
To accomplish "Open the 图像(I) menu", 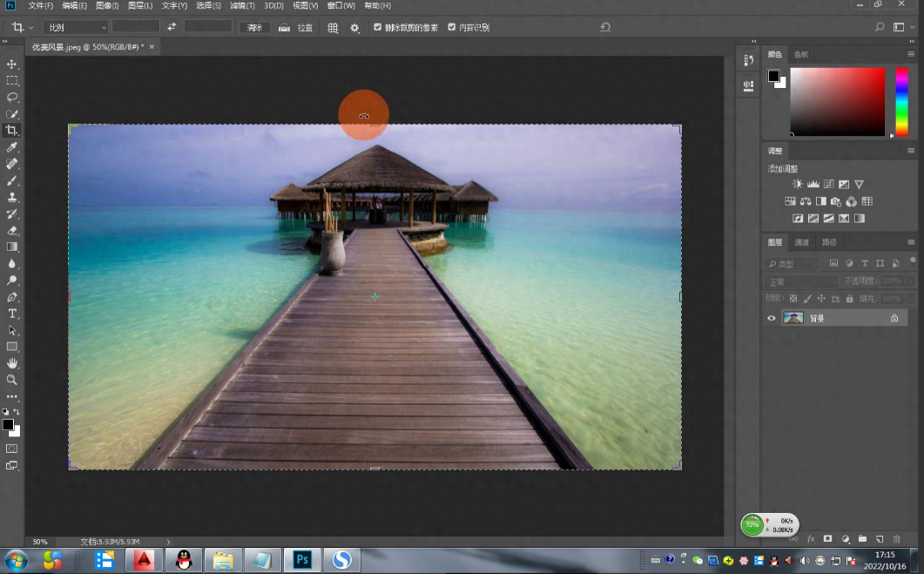I will click(107, 5).
